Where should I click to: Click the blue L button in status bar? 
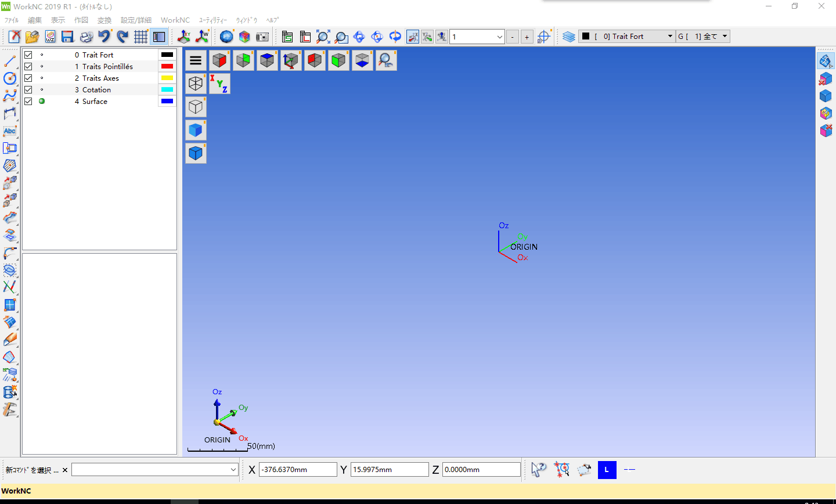(607, 469)
